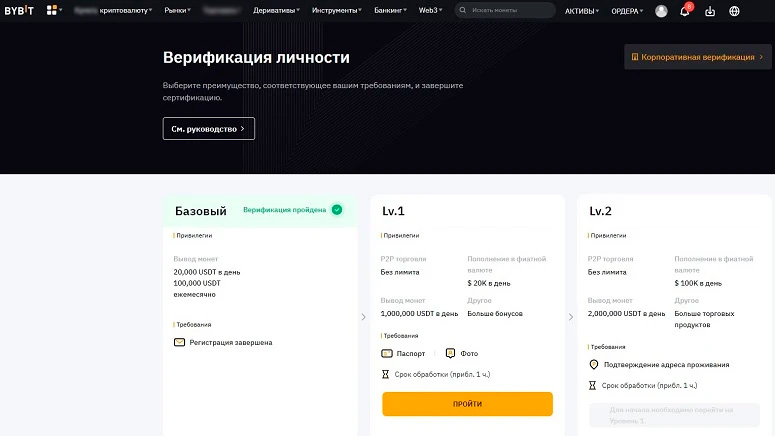Open the user profile avatar
The height and width of the screenshot is (436, 775).
click(x=661, y=11)
